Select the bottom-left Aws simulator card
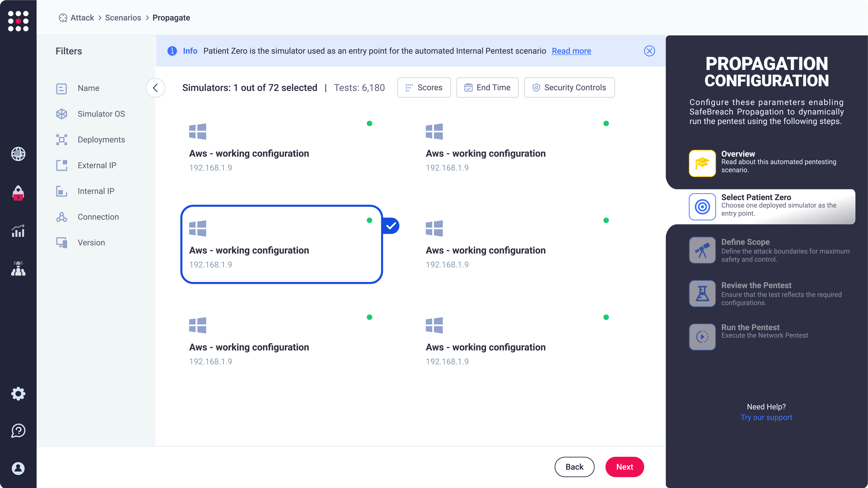Screen dimensions: 868x488 tap(282, 341)
